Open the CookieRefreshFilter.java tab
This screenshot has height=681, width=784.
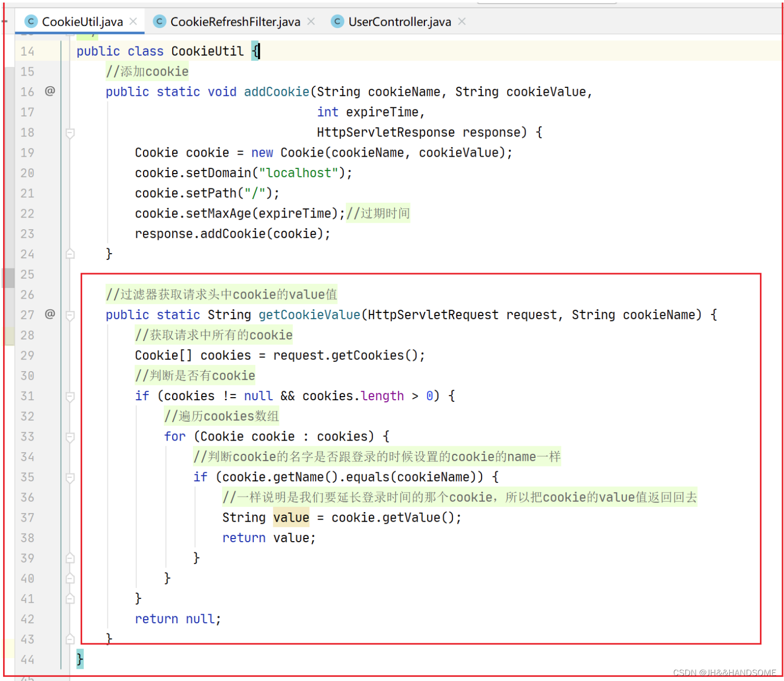tap(235, 21)
